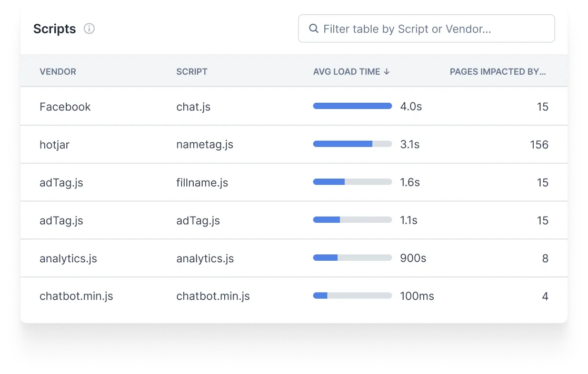Click the 3.1s load time bar for hotjar
This screenshot has width=588, height=374.
352,144
